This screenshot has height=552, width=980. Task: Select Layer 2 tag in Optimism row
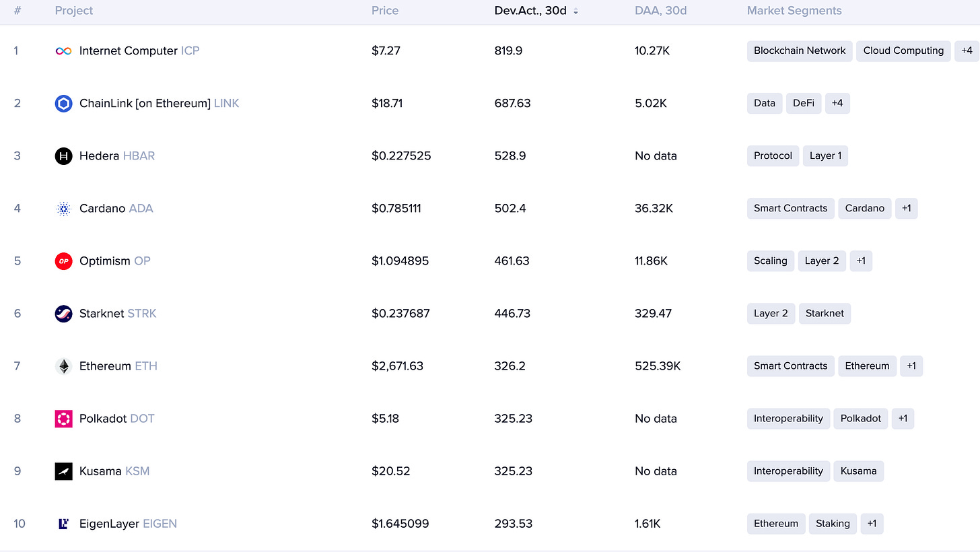(822, 261)
